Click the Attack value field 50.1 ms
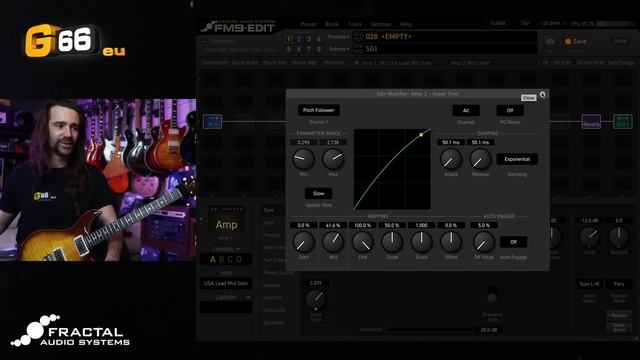The image size is (640, 360). (x=451, y=142)
